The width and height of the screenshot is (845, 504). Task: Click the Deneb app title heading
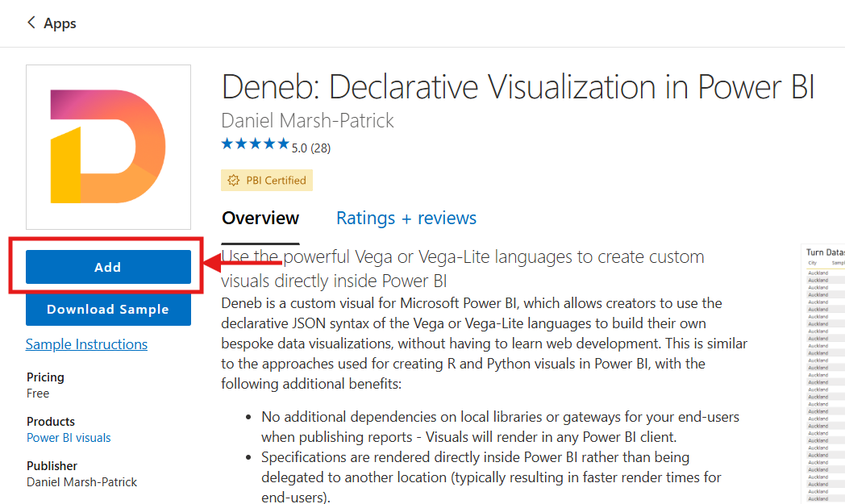pyautogui.click(x=518, y=87)
